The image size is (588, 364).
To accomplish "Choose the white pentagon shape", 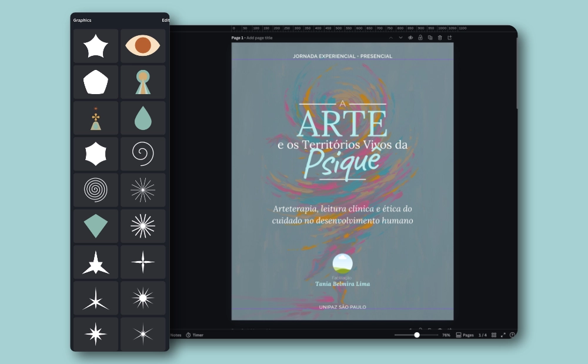I will pos(96,82).
